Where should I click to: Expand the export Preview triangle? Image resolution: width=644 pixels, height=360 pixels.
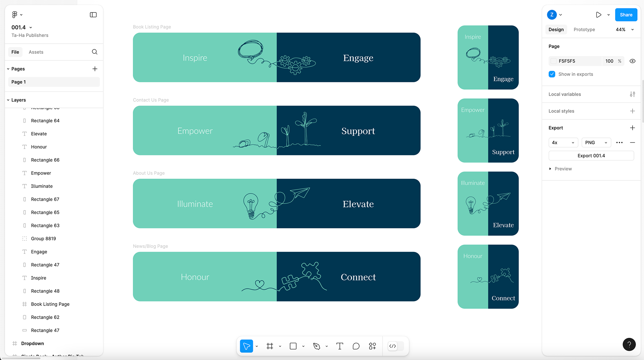pos(550,169)
